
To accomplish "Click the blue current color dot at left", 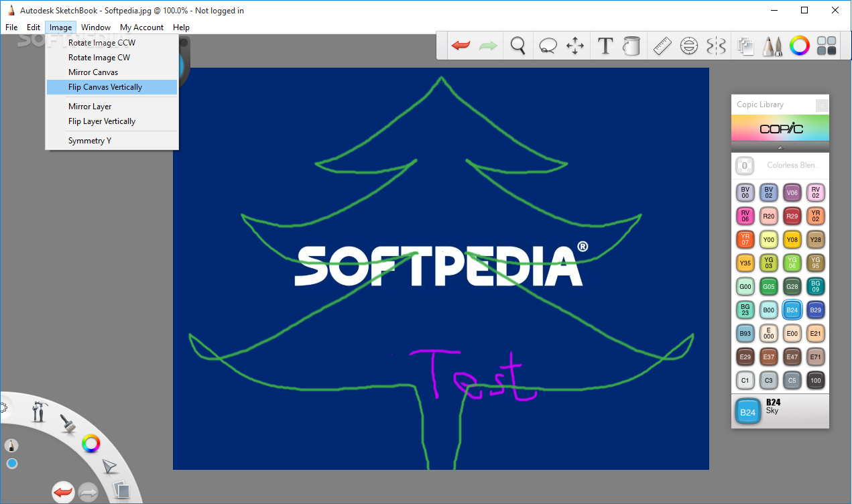I will tap(12, 464).
